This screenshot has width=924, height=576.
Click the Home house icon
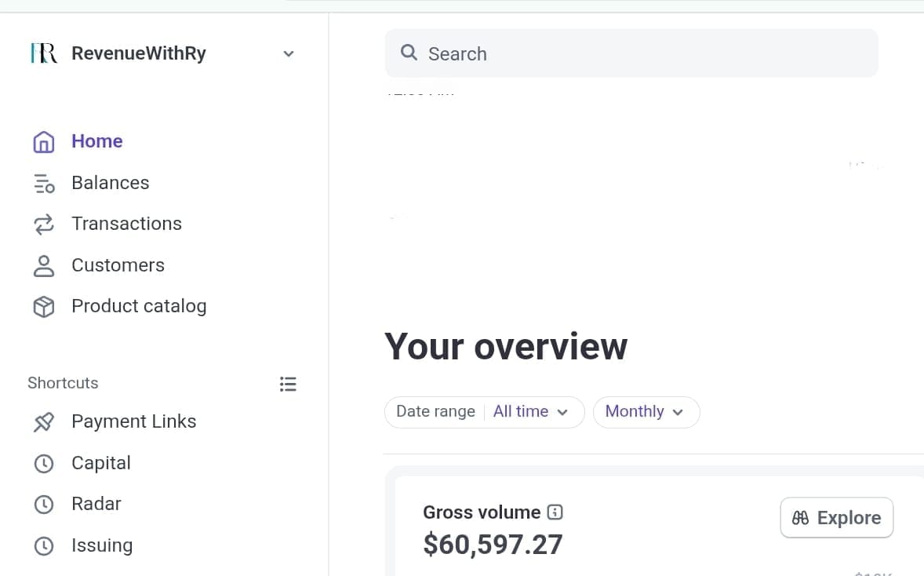(44, 142)
